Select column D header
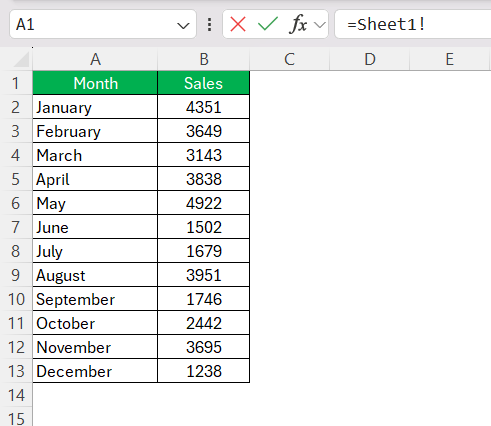The width and height of the screenshot is (491, 426). [x=370, y=59]
